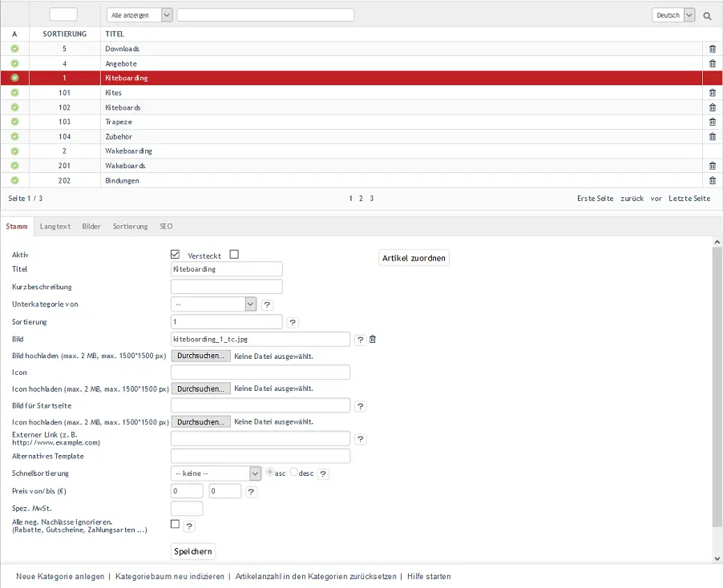723x588 pixels.
Task: Switch to the Bilder tab
Action: point(91,227)
